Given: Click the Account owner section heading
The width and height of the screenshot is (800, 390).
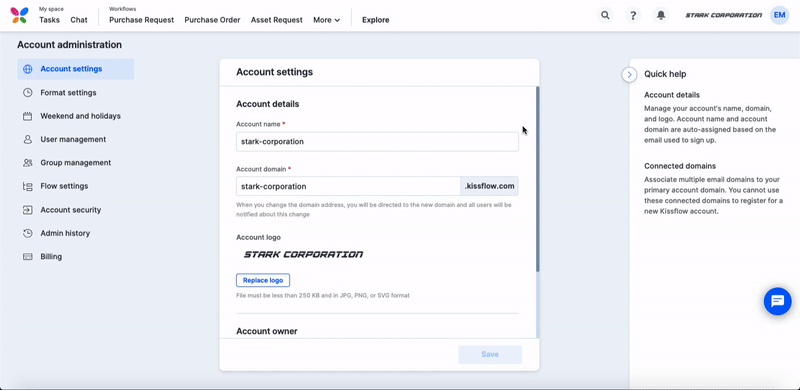Looking at the screenshot, I should (x=267, y=331).
